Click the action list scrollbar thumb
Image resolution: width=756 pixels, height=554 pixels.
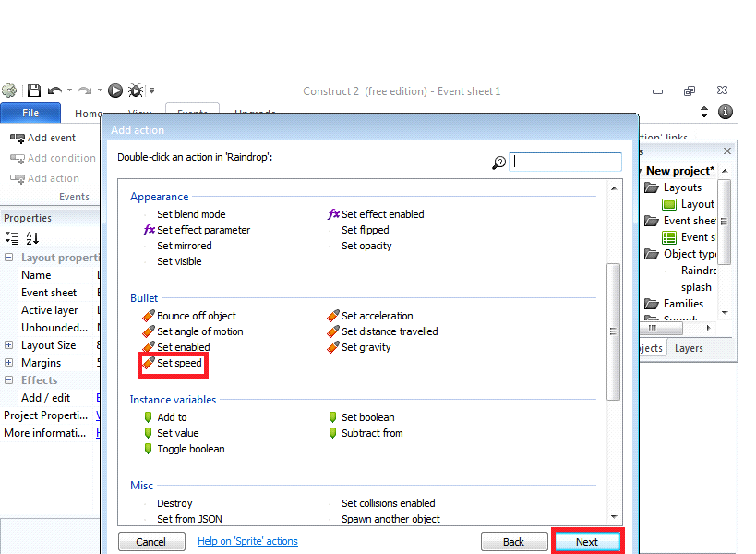[x=613, y=331]
